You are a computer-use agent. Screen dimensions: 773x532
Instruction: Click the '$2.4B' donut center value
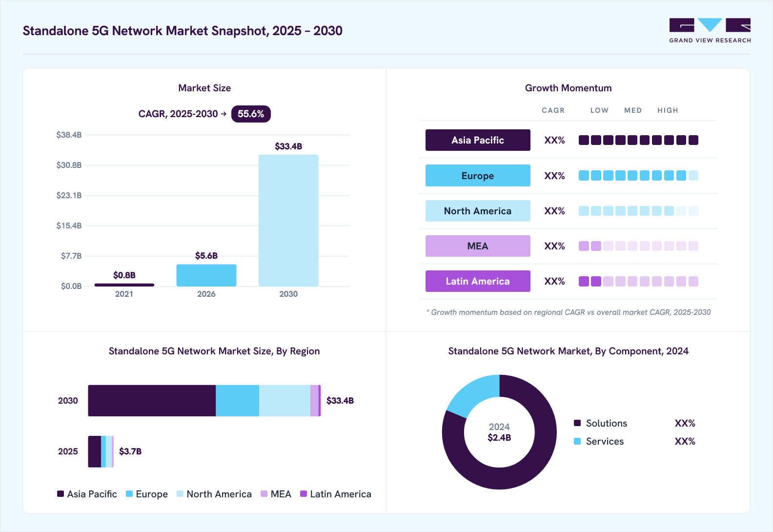[499, 438]
